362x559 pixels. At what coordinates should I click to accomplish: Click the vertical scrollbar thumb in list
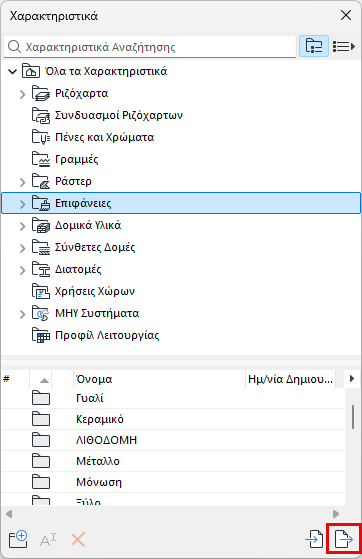pos(353,417)
